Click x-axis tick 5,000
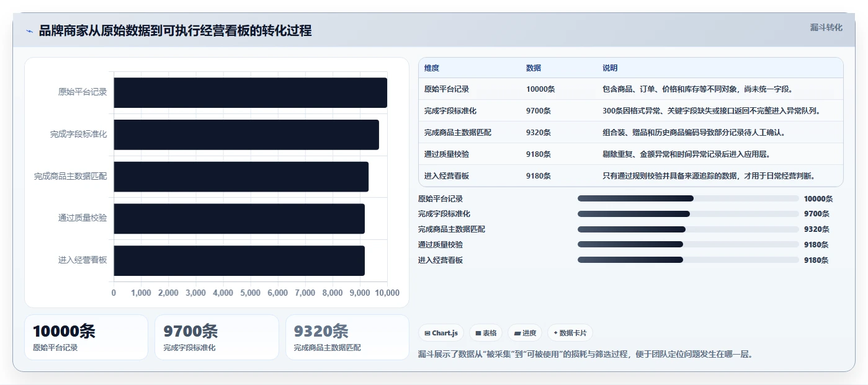This screenshot has height=385, width=868. (251, 293)
